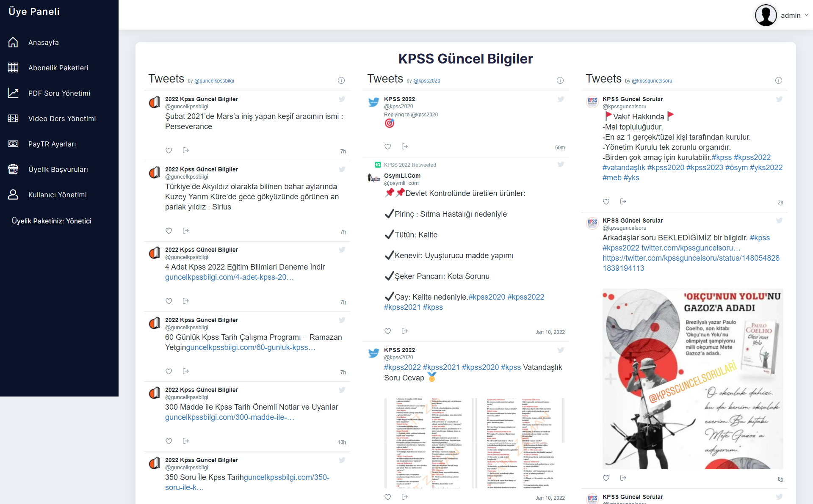
Task: Click Jan 10, 2022 timestamp on ÖsymLi retweet
Action: pos(550,332)
